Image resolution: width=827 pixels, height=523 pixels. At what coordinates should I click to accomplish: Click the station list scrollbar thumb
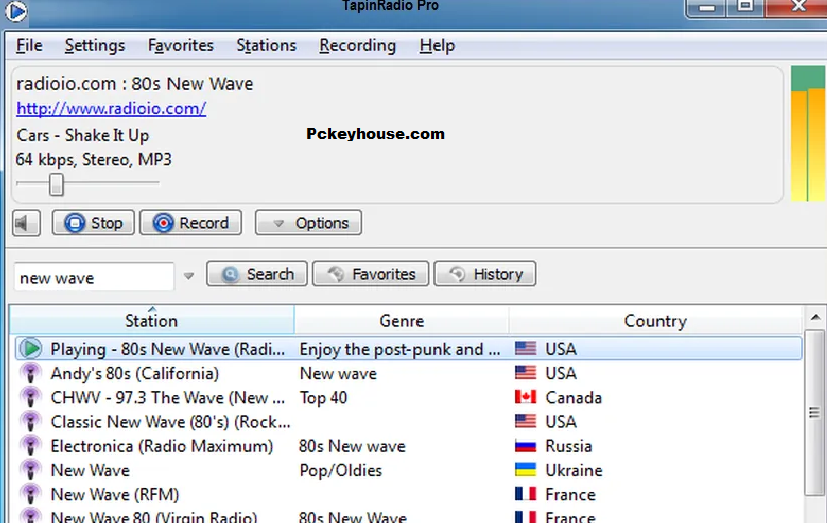815,412
